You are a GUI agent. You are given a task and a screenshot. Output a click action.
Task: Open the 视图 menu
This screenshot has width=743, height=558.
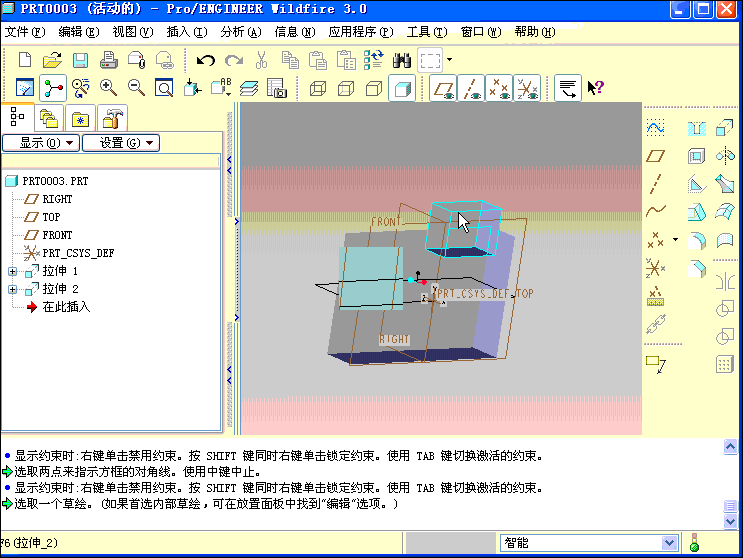point(133,32)
